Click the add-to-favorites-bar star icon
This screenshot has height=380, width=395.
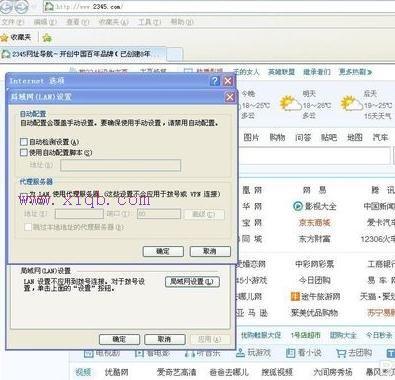[x=47, y=38]
